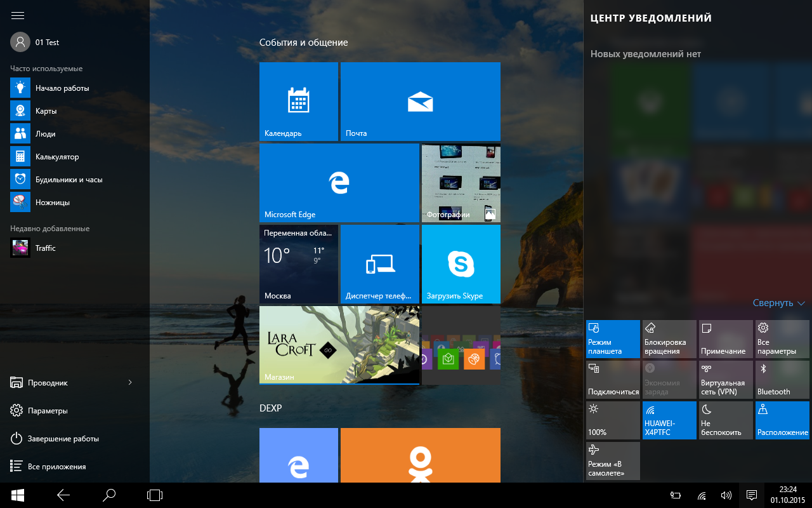
Task: Change the 100% brightness quick action
Action: (x=613, y=420)
